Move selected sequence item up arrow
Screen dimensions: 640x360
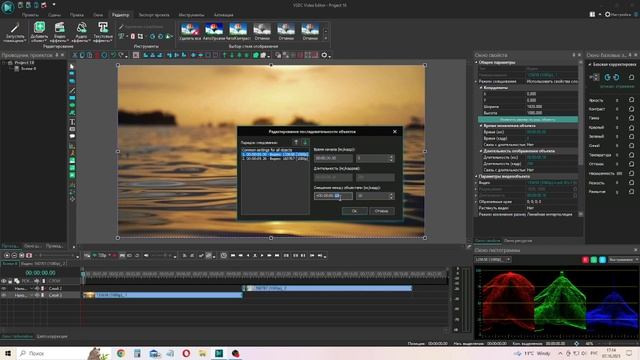point(296,142)
